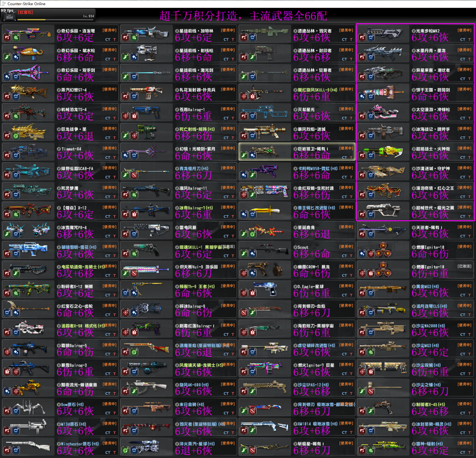Click the Lv.934 level text

pos(89,16)
